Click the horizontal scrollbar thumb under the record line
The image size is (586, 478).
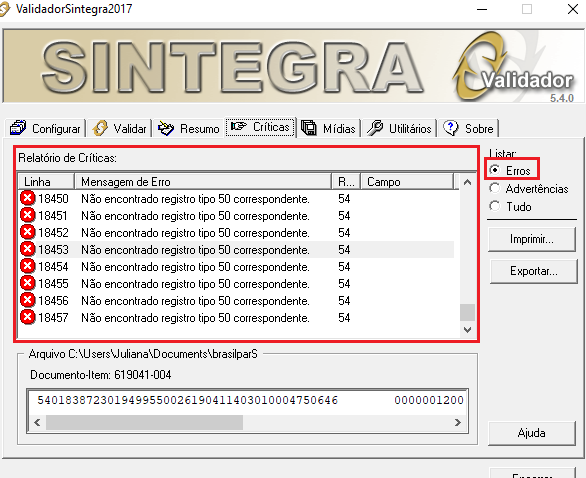pyautogui.click(x=144, y=423)
